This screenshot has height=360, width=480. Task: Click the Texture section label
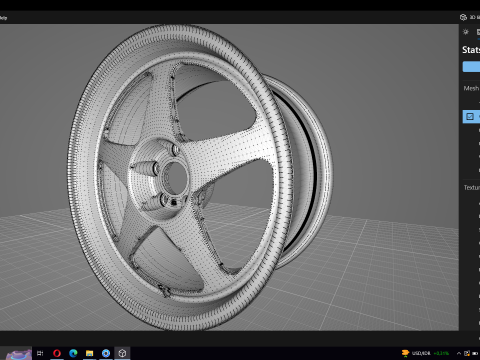[x=471, y=188]
